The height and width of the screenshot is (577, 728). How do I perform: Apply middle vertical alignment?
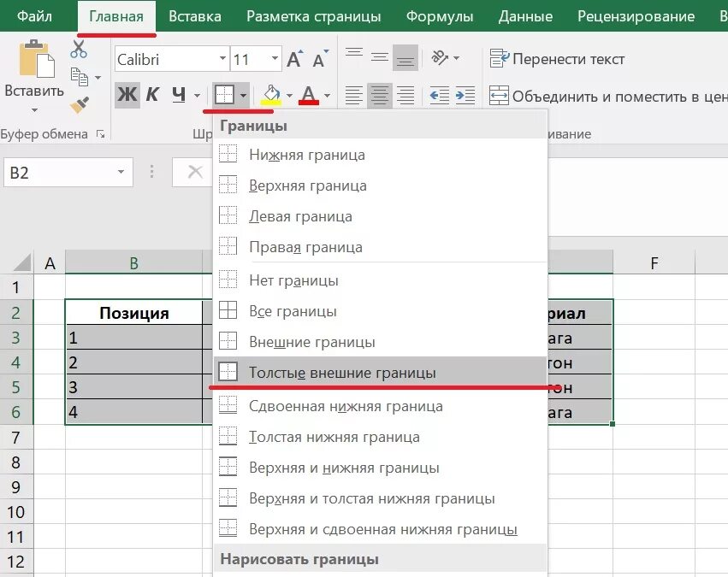[380, 57]
